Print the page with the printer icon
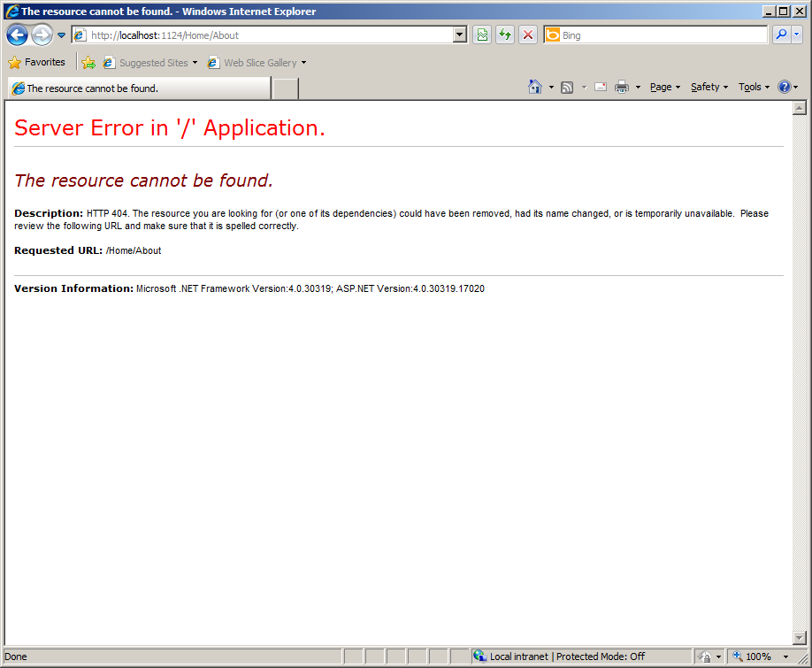Screen dimensions: 812x668 pos(622,87)
